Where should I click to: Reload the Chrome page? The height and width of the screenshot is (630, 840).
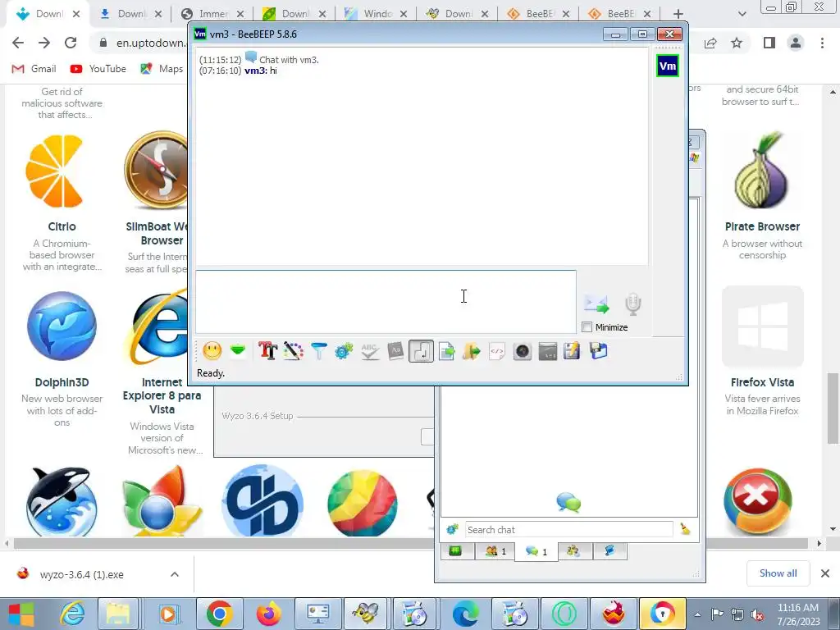(x=71, y=43)
